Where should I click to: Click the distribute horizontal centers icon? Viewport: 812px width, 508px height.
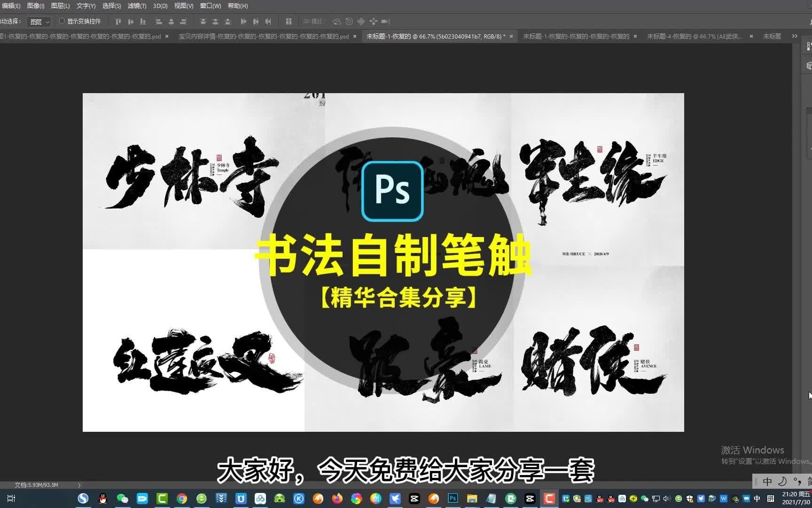[256, 21]
